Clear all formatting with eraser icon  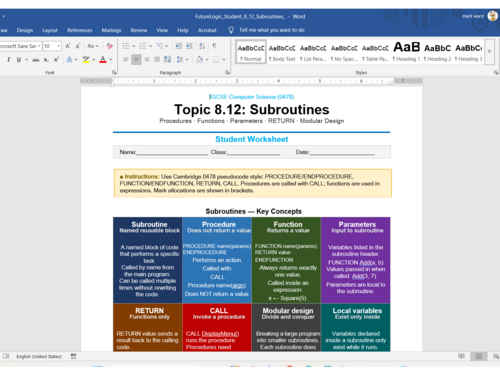click(x=109, y=46)
